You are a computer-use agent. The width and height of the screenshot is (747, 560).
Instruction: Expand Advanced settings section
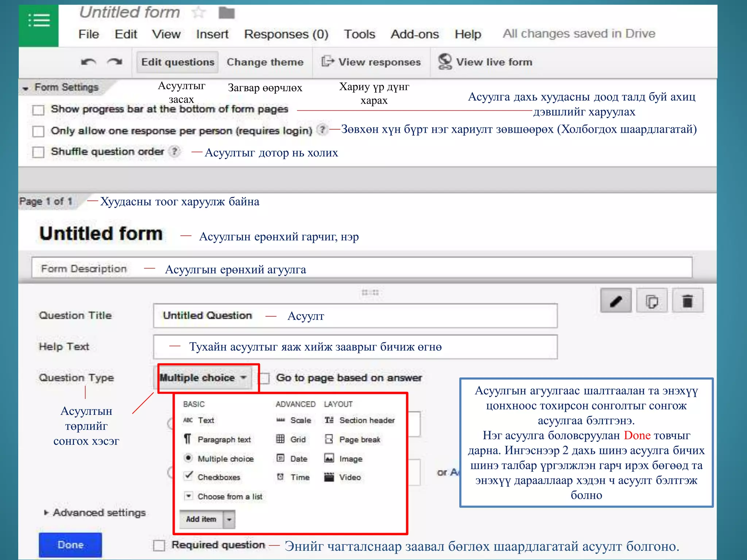pos(95,513)
